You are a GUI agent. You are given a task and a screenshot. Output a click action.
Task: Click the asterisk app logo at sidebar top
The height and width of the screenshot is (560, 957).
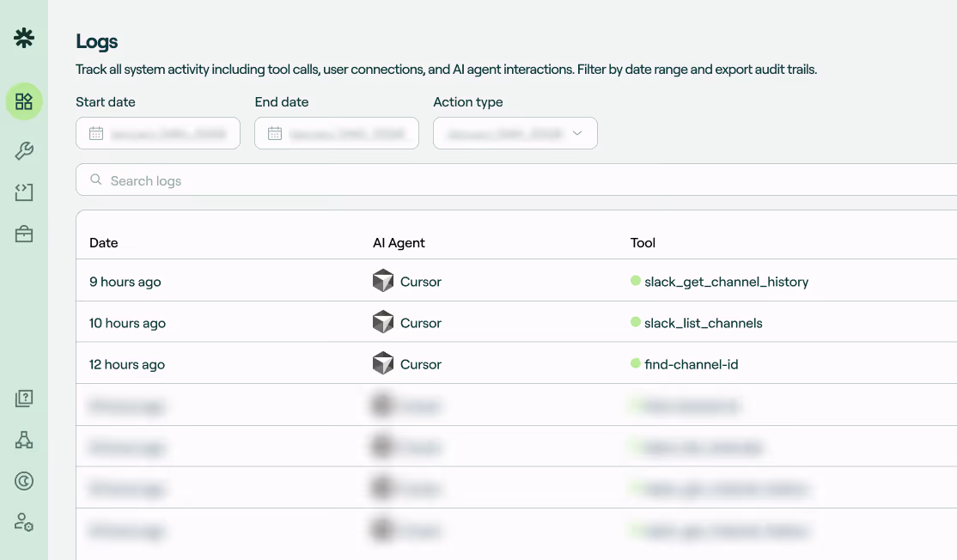click(23, 38)
